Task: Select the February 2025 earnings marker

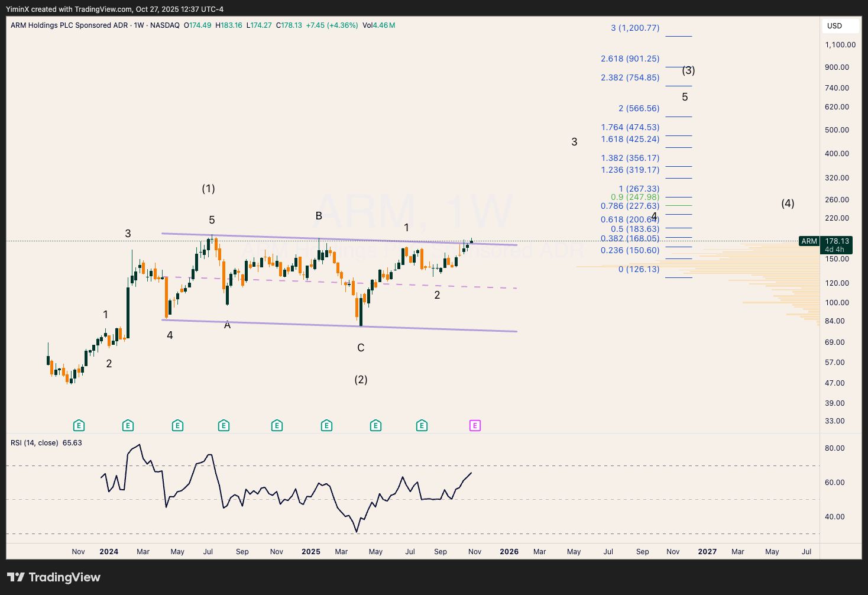Action: [326, 425]
